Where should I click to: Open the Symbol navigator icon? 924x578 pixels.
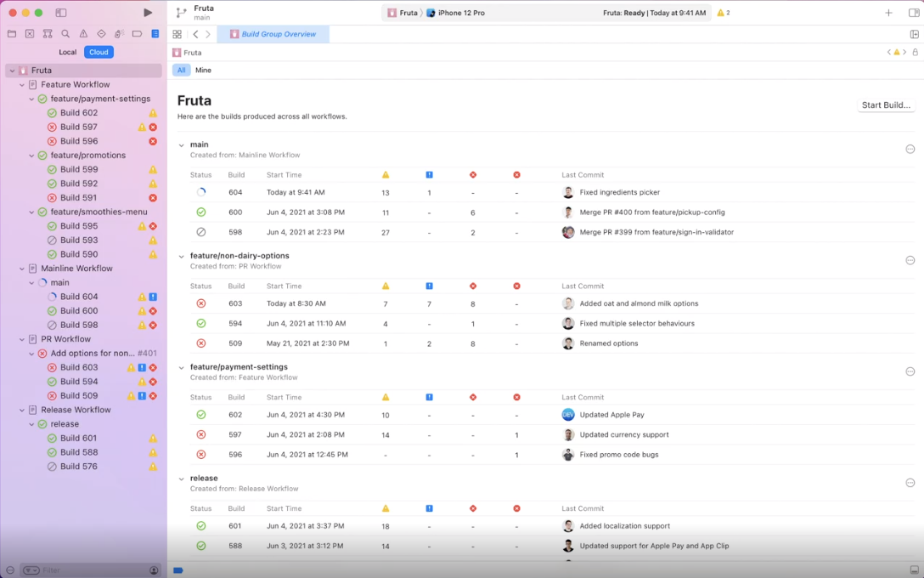coord(48,34)
